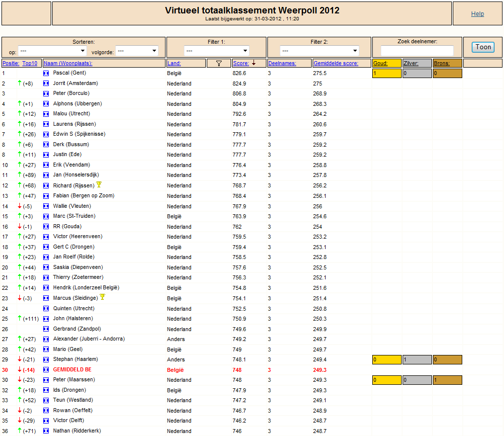
Task: Open the Help link
Action: point(477,14)
